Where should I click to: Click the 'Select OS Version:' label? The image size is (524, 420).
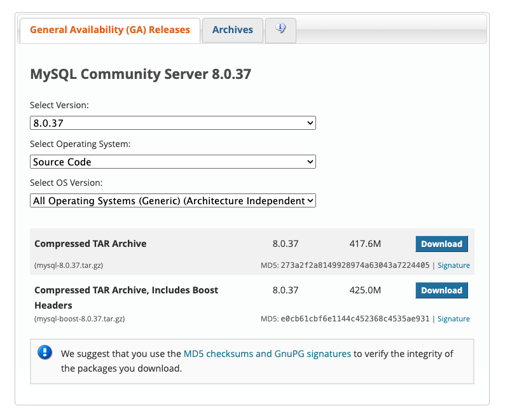click(x=66, y=183)
